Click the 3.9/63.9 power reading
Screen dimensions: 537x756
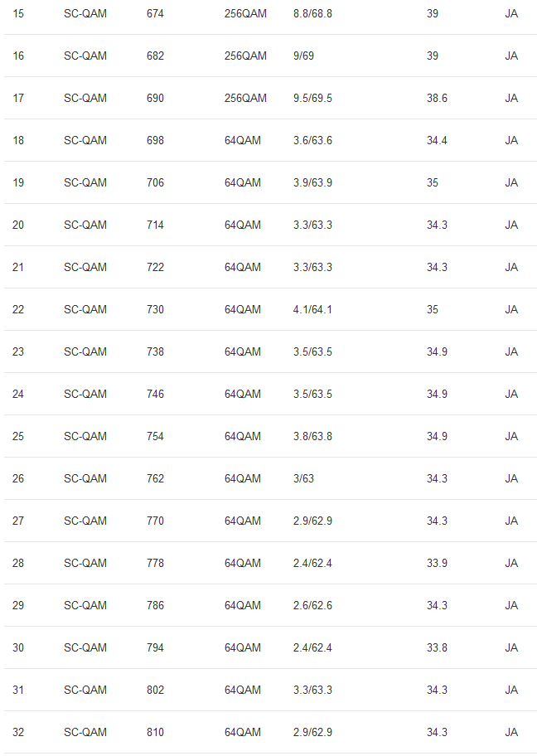(312, 182)
